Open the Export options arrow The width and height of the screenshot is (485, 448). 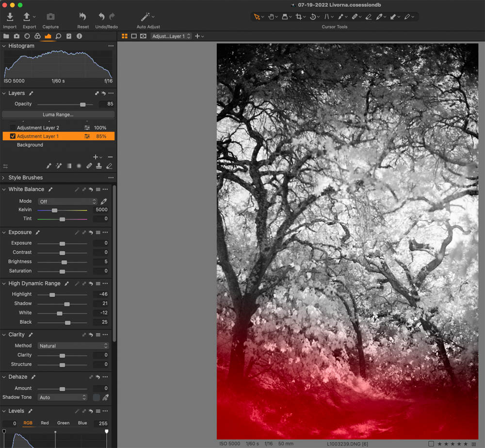pos(34,17)
